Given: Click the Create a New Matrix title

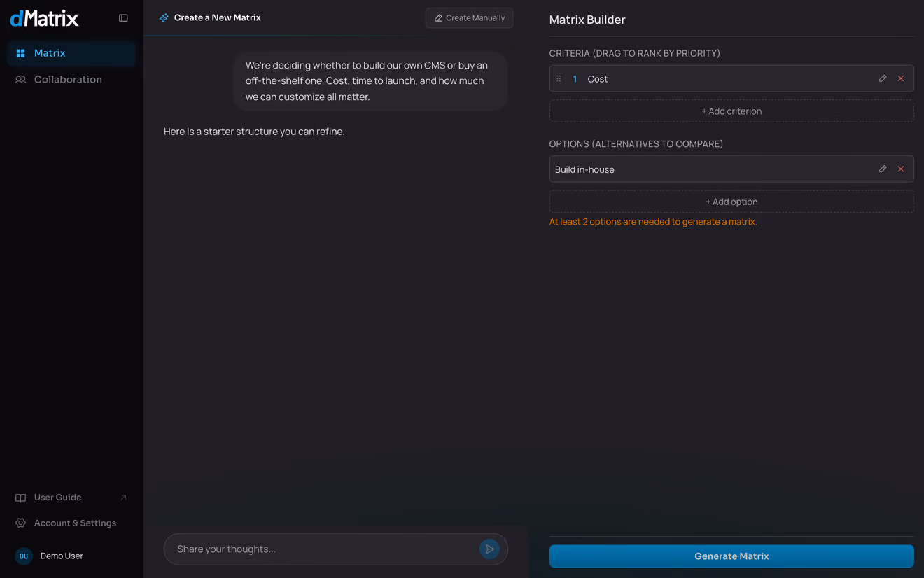Looking at the screenshot, I should [218, 18].
